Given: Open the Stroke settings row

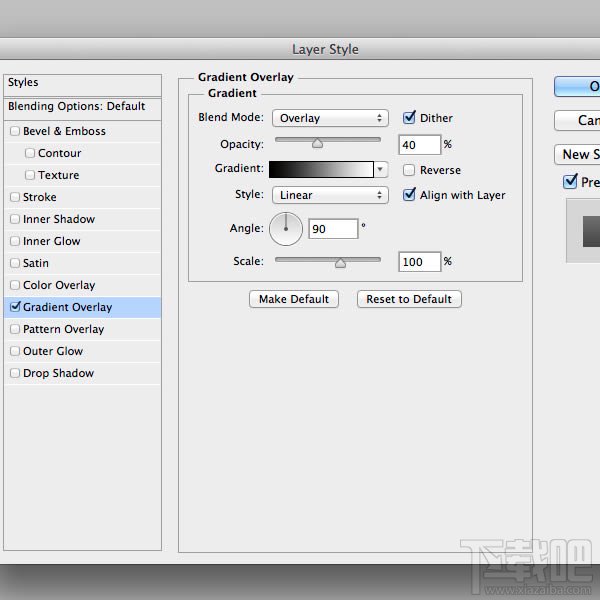Looking at the screenshot, I should click(x=83, y=197).
